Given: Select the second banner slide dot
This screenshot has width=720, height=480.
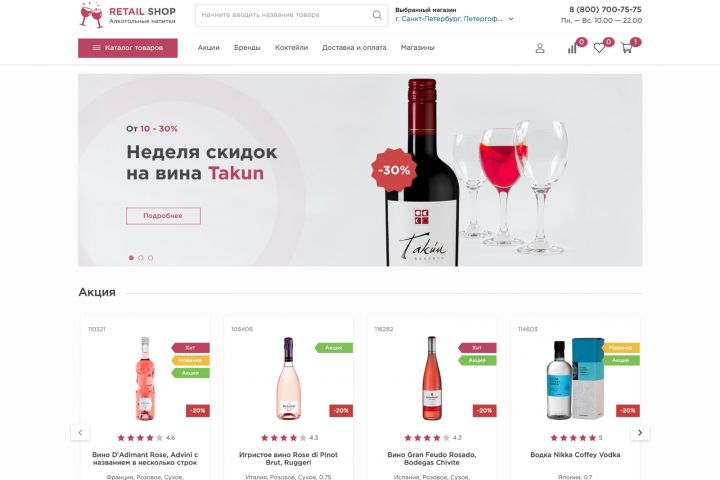Looking at the screenshot, I should [x=141, y=258].
